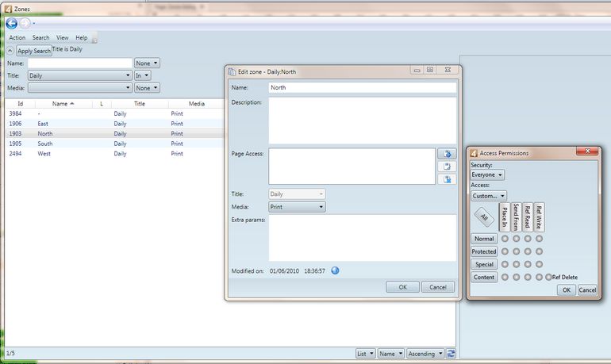The width and height of the screenshot is (611, 364).
Task: Toggle Normal row Ref Write permission
Action: 540,239
